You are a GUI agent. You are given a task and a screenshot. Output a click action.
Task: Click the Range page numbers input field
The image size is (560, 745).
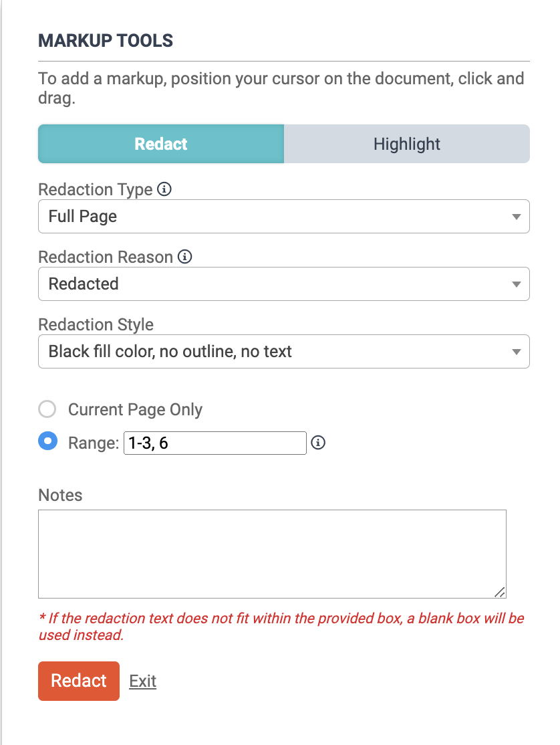click(x=215, y=443)
